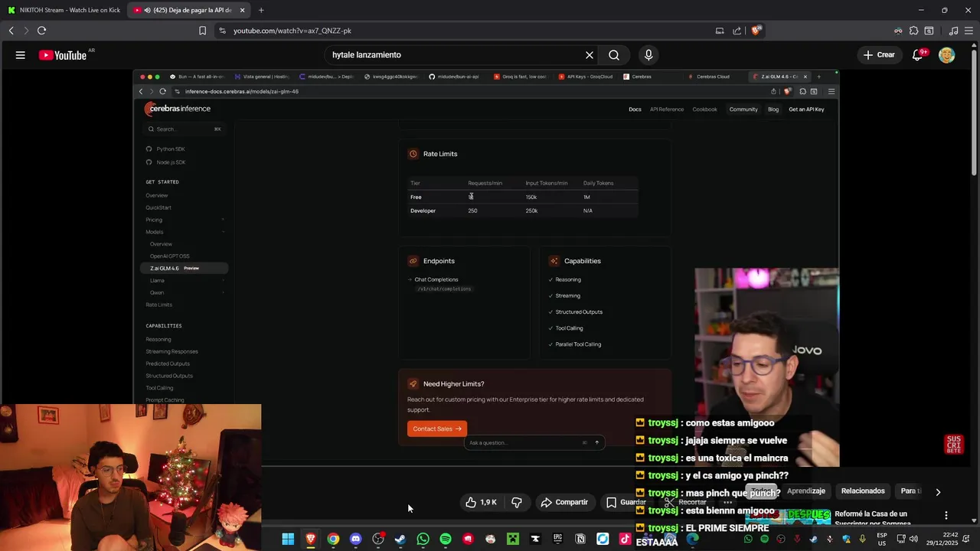This screenshot has height=551, width=980.
Task: Open Brave from the taskbar
Action: pos(310,540)
